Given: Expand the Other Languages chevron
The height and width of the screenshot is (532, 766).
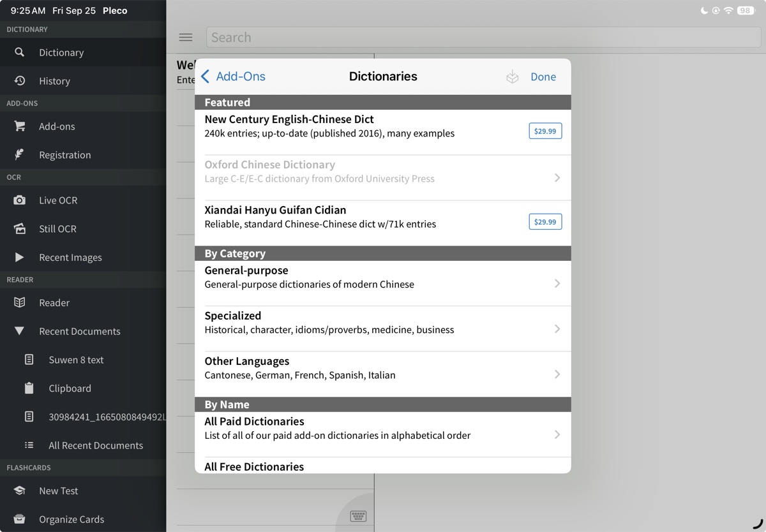Looking at the screenshot, I should point(557,374).
